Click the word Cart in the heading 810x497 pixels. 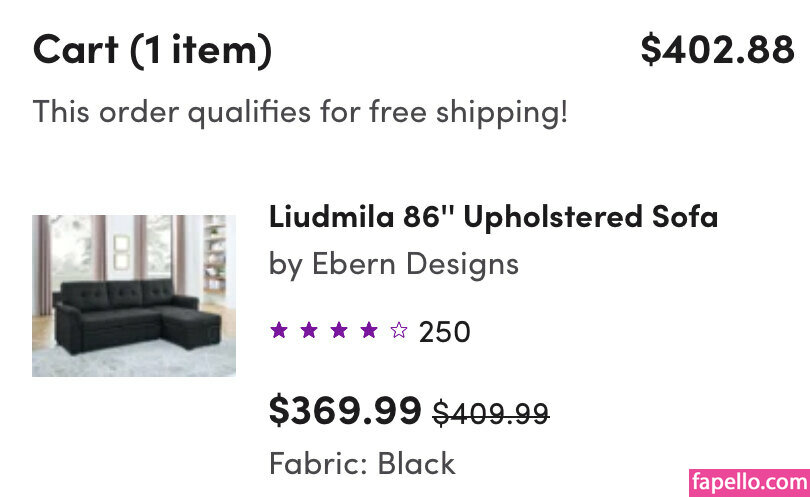pos(76,49)
